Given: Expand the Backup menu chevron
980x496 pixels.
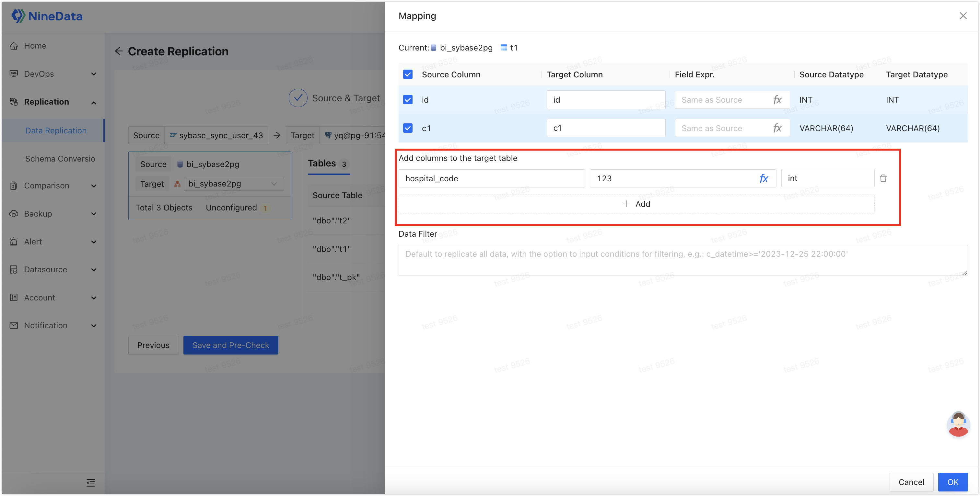Looking at the screenshot, I should [94, 214].
